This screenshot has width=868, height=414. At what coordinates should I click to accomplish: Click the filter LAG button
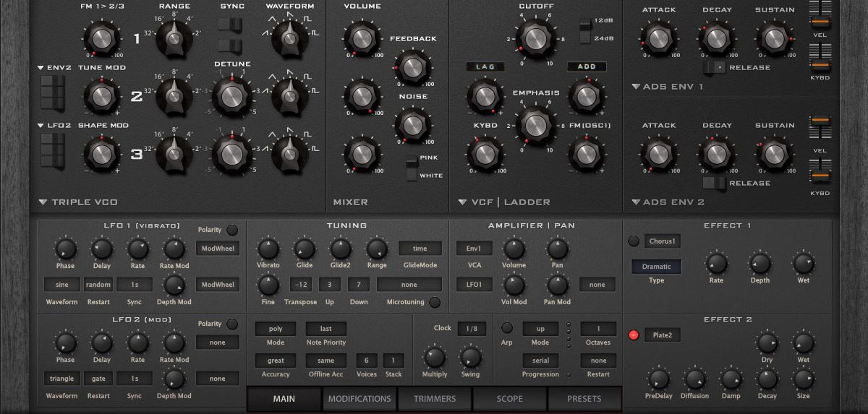click(485, 66)
